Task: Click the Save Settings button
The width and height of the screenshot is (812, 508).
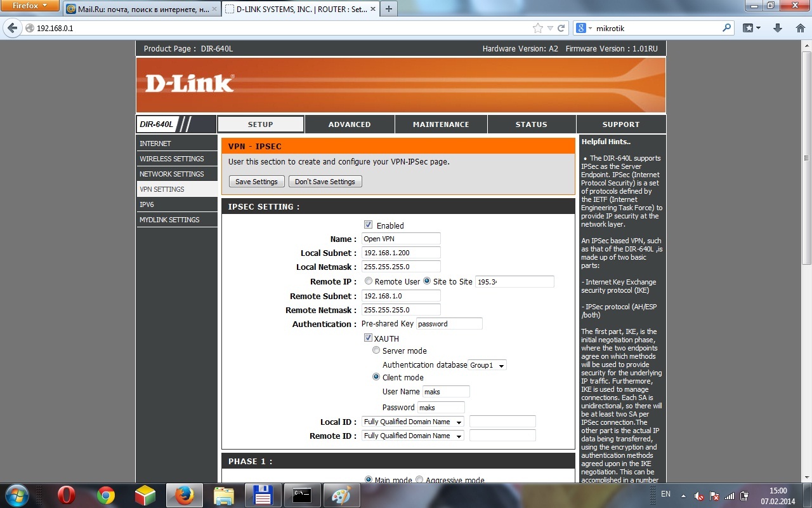Action: (x=256, y=182)
